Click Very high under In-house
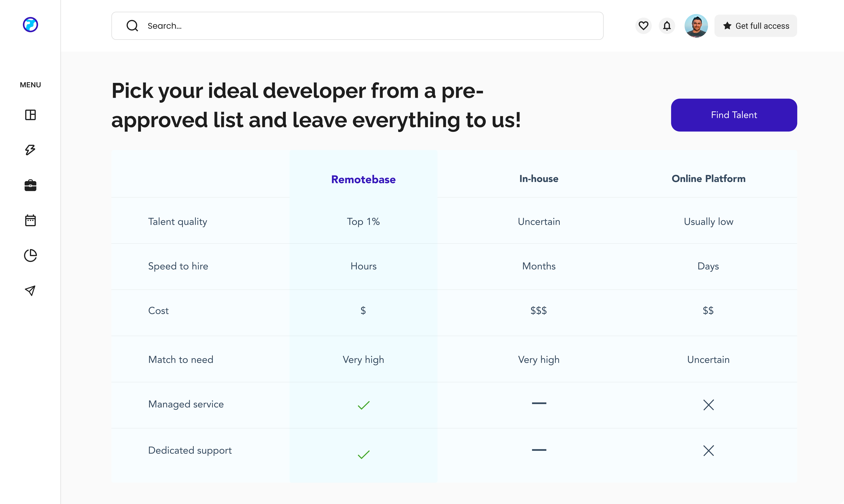Screen dimensions: 844x504 [x=539, y=360]
